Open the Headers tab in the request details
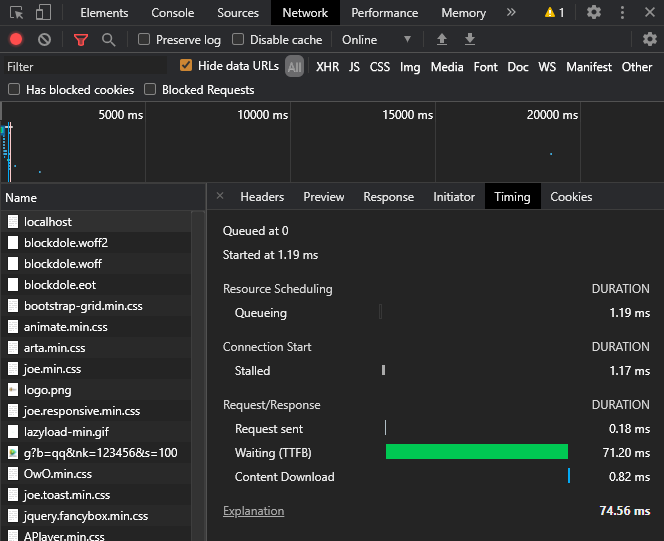 [x=262, y=197]
